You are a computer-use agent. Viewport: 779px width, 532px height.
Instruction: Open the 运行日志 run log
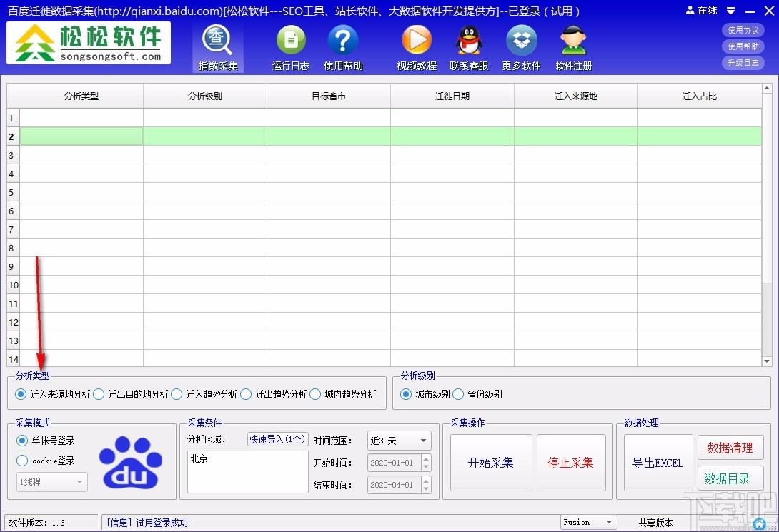coord(291,48)
